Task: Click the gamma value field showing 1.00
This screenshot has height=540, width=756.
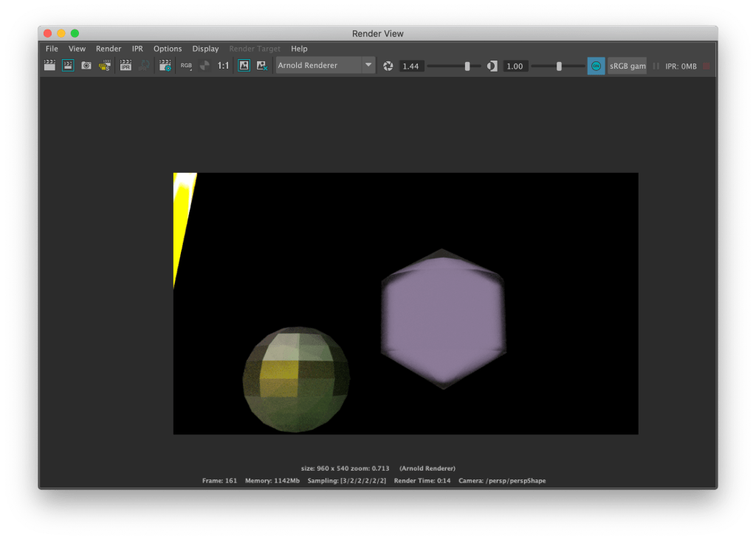Action: (x=515, y=66)
